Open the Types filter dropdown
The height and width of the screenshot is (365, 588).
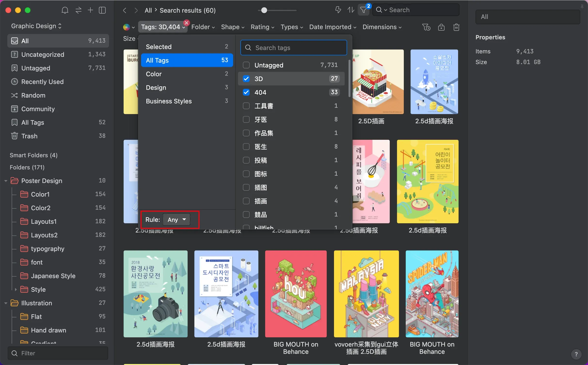[292, 27]
